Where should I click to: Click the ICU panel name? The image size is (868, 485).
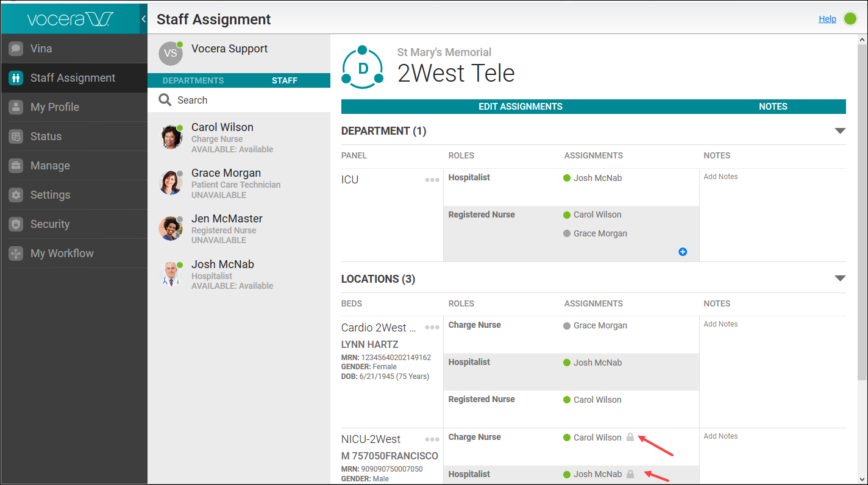tap(350, 180)
